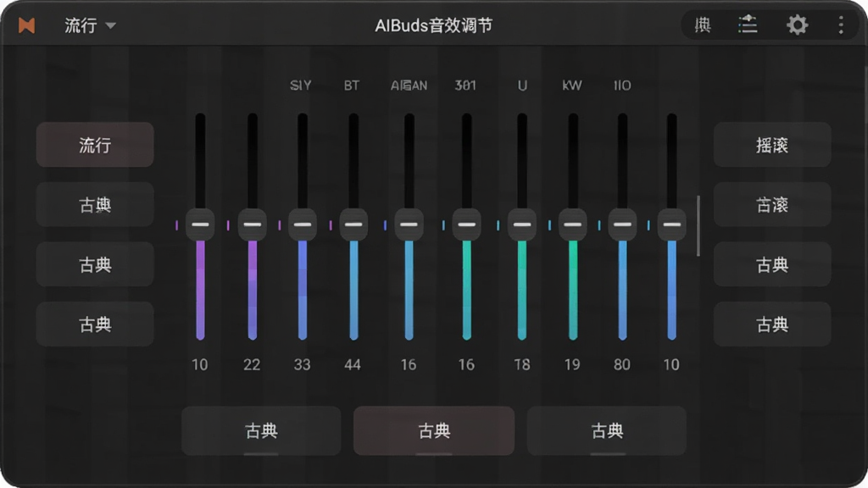Click the 301 band slider handle
Viewport: 868px width, 488px height.
click(x=467, y=224)
